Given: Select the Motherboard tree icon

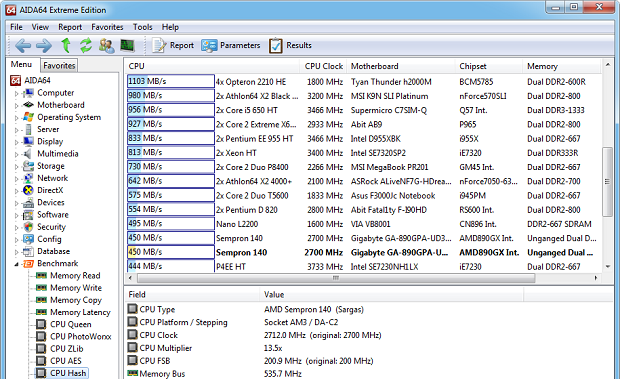Looking at the screenshot, I should coord(28,105).
